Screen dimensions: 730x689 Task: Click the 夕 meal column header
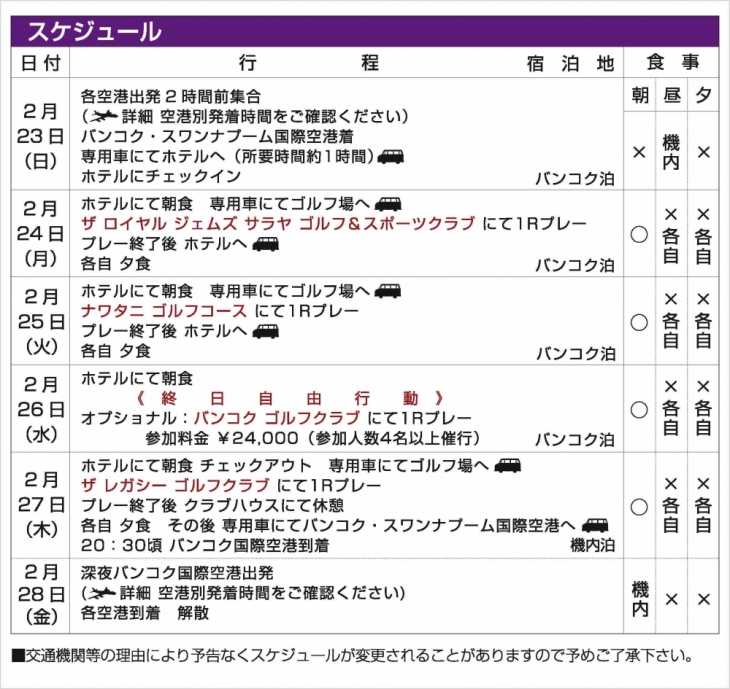click(703, 95)
